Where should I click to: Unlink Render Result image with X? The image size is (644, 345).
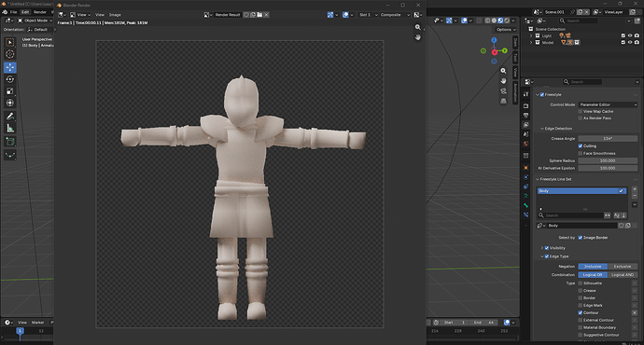[x=266, y=15]
